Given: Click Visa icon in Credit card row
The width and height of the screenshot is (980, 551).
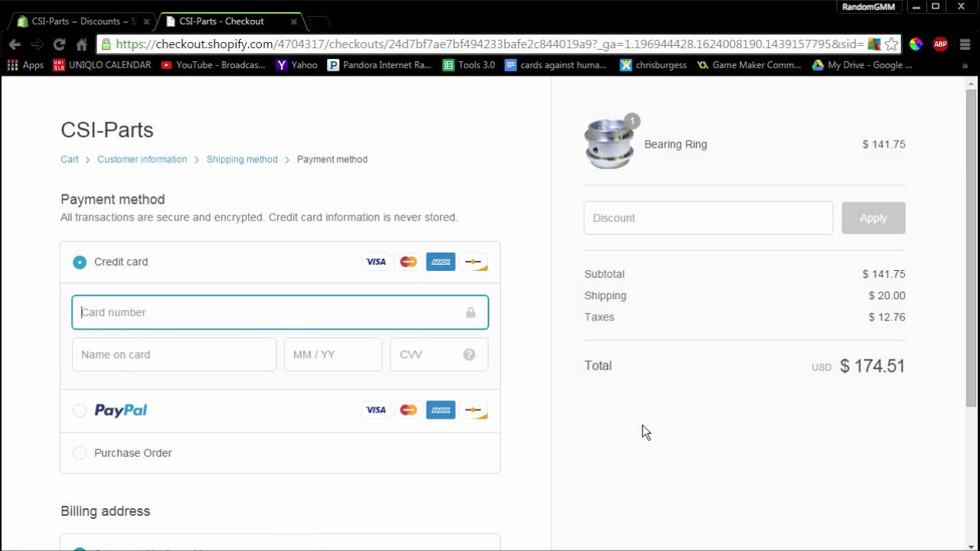Looking at the screenshot, I should tap(376, 262).
